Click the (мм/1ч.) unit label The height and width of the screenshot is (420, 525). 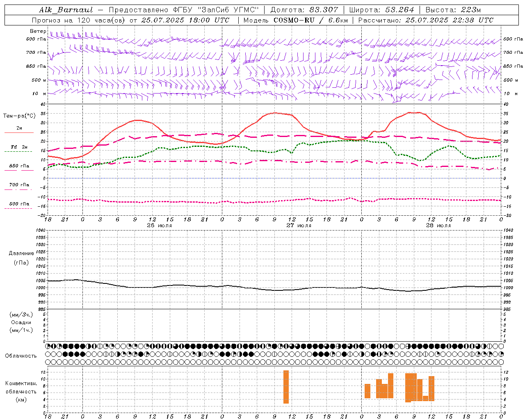click(x=21, y=330)
